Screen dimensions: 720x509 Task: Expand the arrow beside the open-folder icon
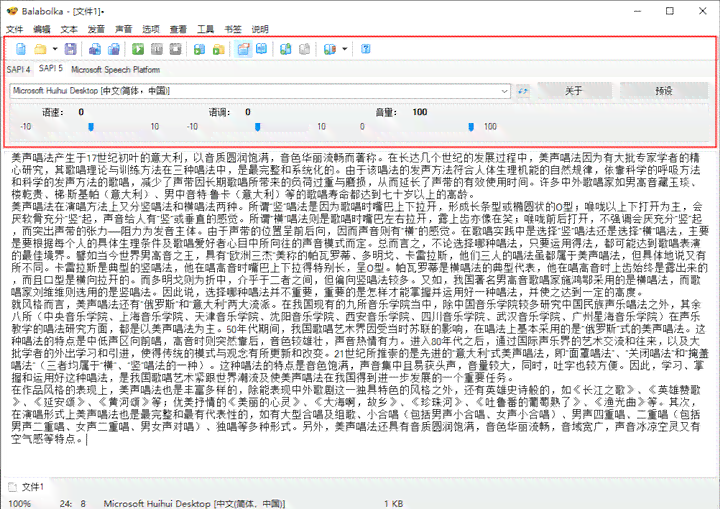[x=55, y=49]
